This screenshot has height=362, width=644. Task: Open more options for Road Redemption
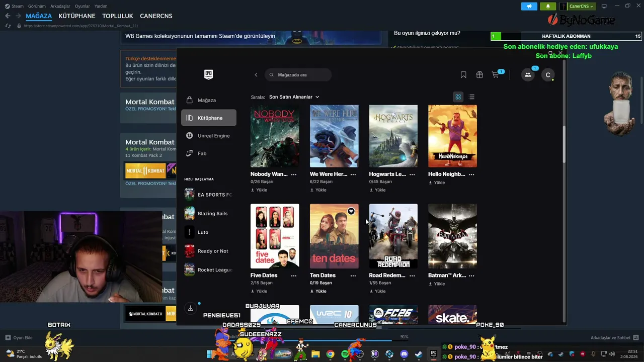[412, 276]
